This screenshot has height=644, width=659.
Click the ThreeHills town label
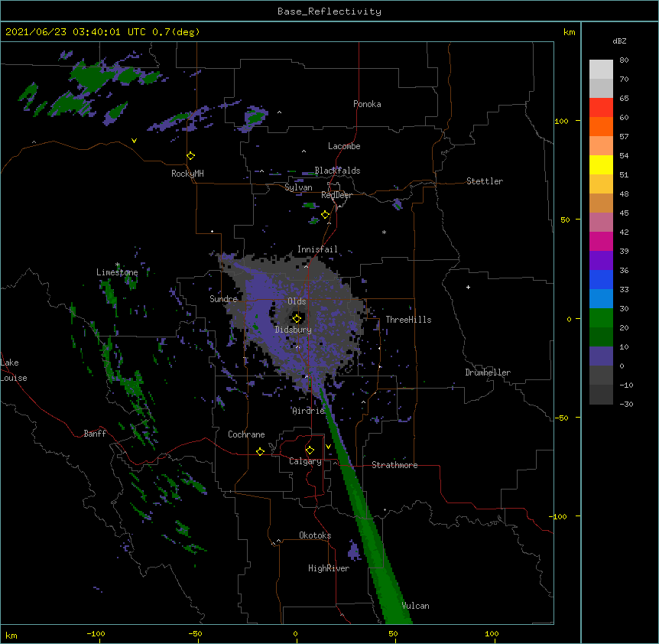click(408, 320)
